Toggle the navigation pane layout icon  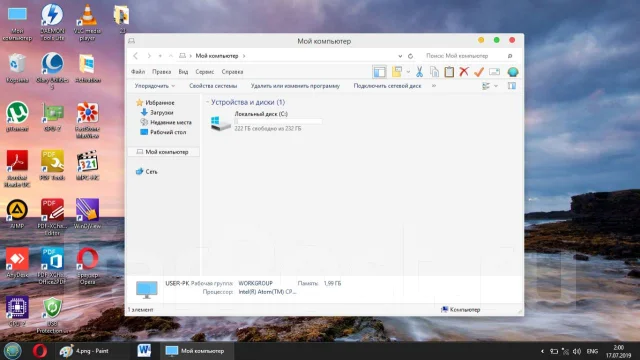click(x=379, y=72)
